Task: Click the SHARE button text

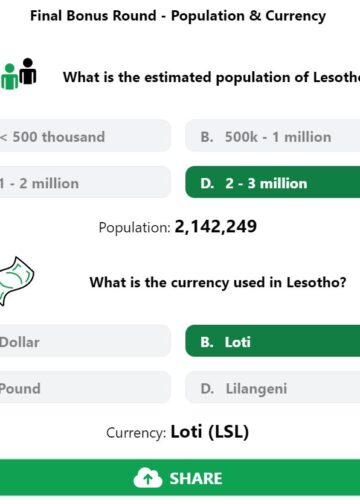Action: tap(196, 478)
